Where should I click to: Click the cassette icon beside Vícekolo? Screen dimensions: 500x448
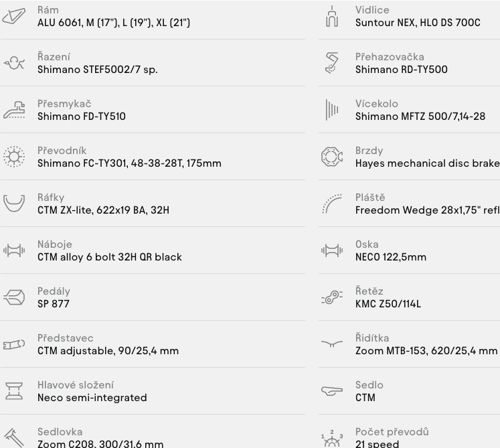click(332, 110)
